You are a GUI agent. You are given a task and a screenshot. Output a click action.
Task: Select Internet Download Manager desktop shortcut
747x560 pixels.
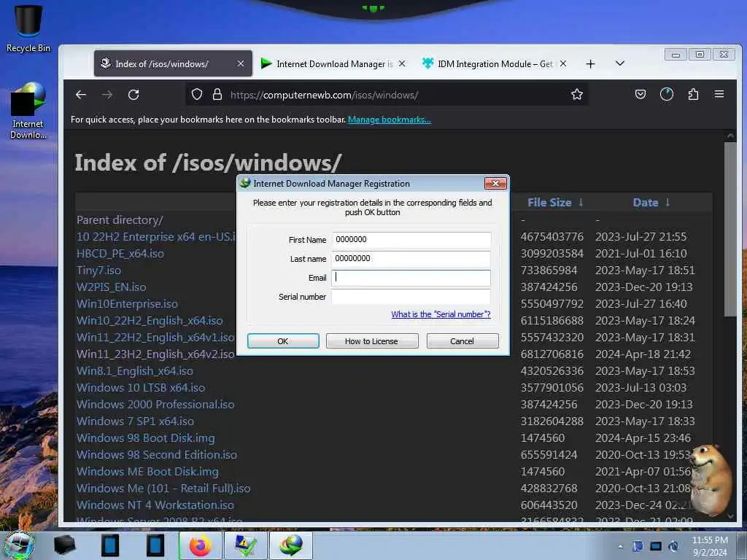tap(28, 111)
